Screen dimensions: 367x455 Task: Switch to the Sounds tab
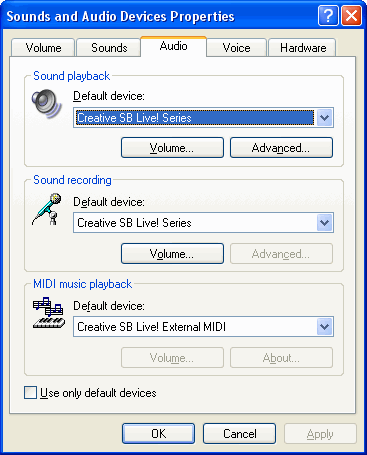click(109, 48)
